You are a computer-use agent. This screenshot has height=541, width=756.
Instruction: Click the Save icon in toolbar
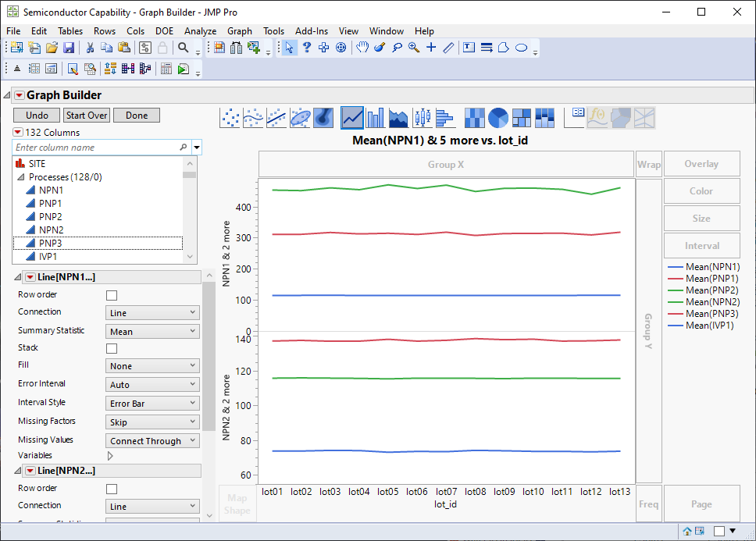69,48
